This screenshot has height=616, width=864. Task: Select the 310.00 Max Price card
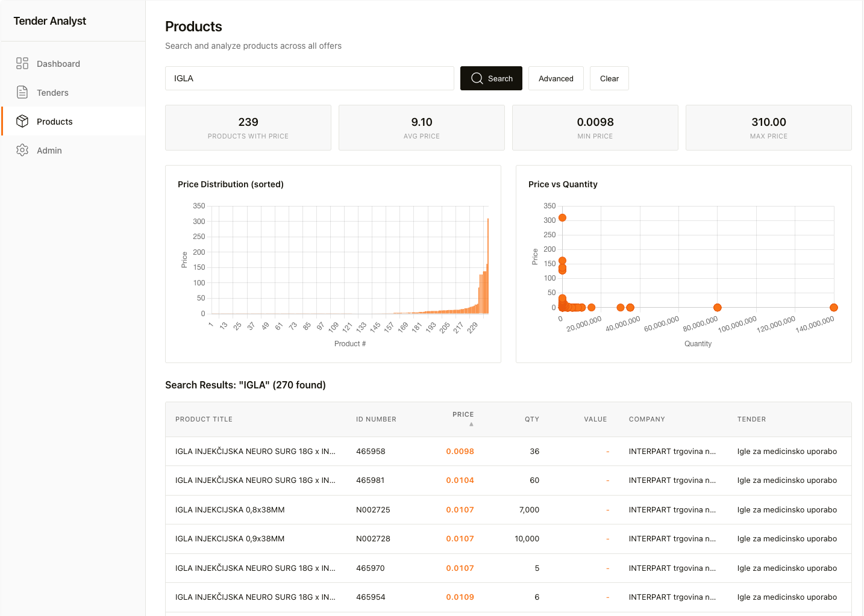(769, 128)
